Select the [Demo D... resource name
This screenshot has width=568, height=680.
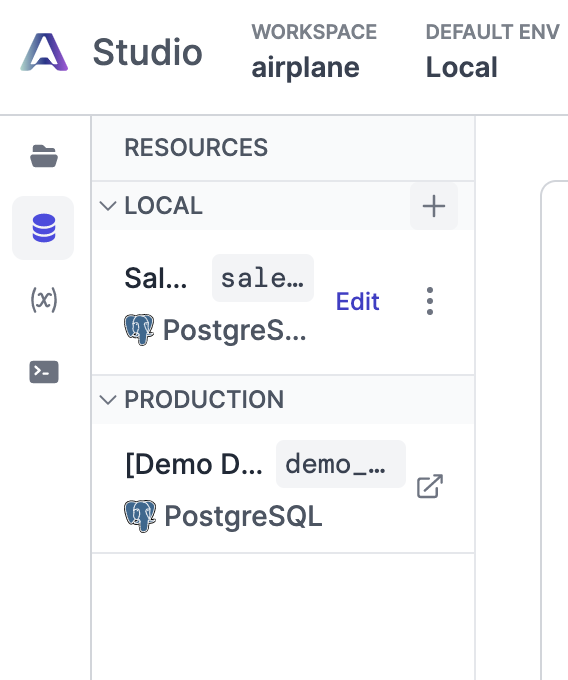[194, 464]
